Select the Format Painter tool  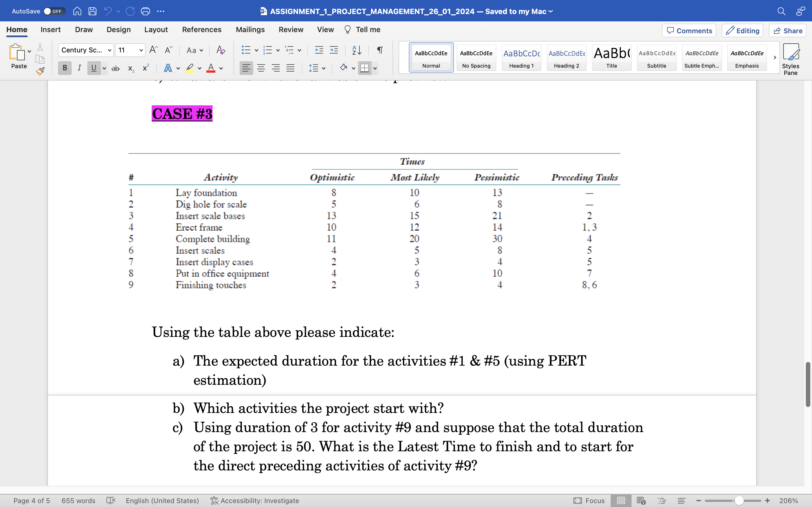pyautogui.click(x=40, y=71)
